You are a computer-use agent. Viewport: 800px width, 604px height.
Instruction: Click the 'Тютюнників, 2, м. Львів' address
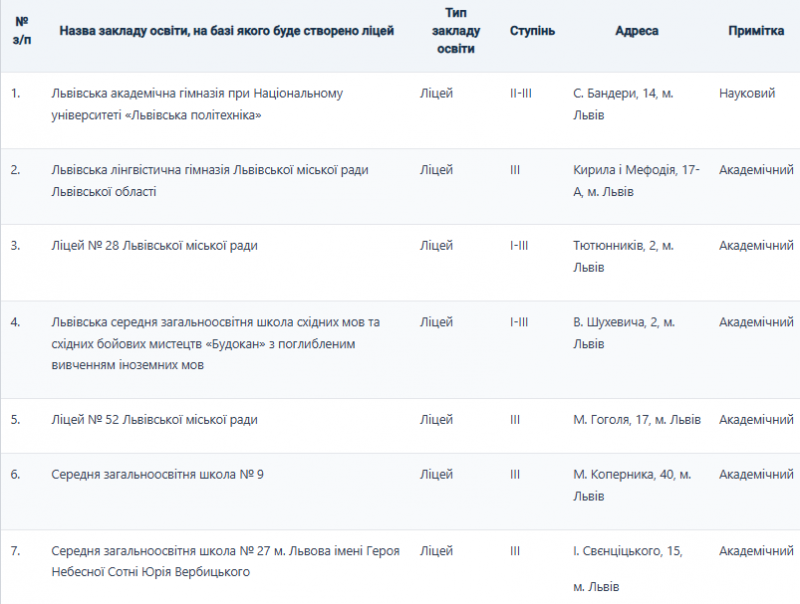[x=626, y=256]
